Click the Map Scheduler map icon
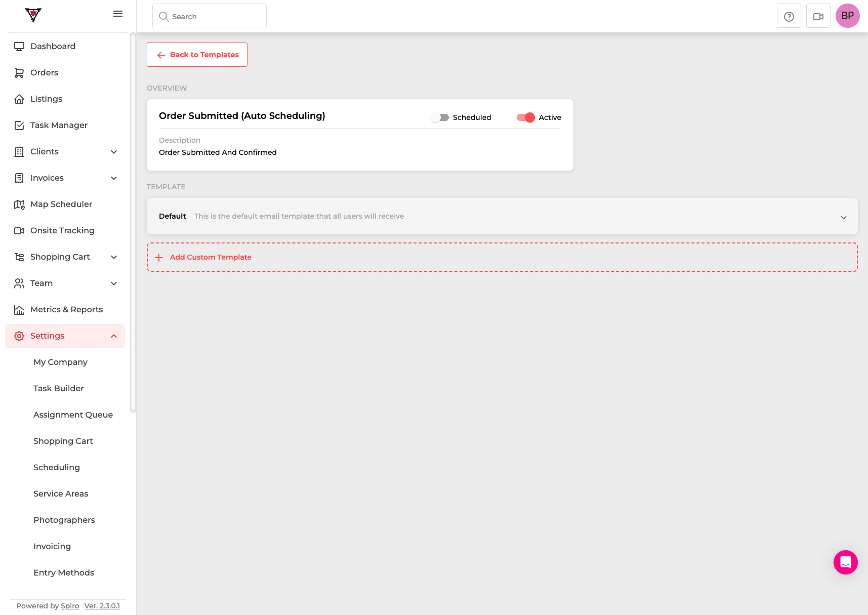The image size is (868, 615). (x=19, y=204)
